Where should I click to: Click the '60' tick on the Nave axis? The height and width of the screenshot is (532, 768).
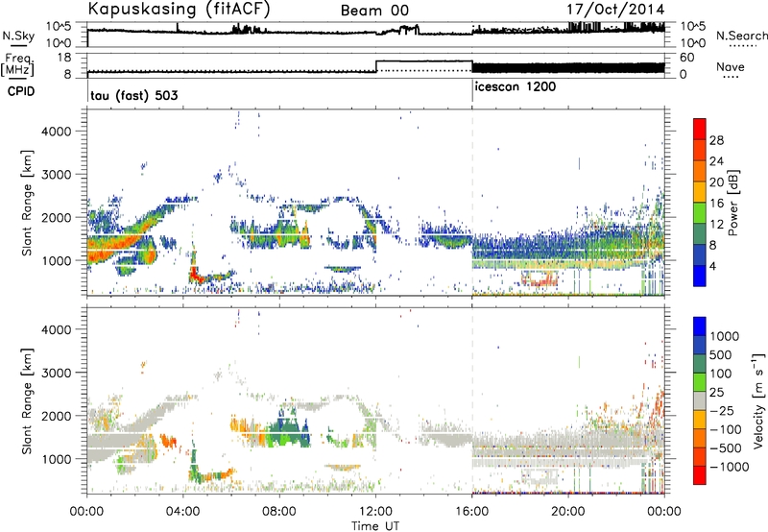point(687,58)
